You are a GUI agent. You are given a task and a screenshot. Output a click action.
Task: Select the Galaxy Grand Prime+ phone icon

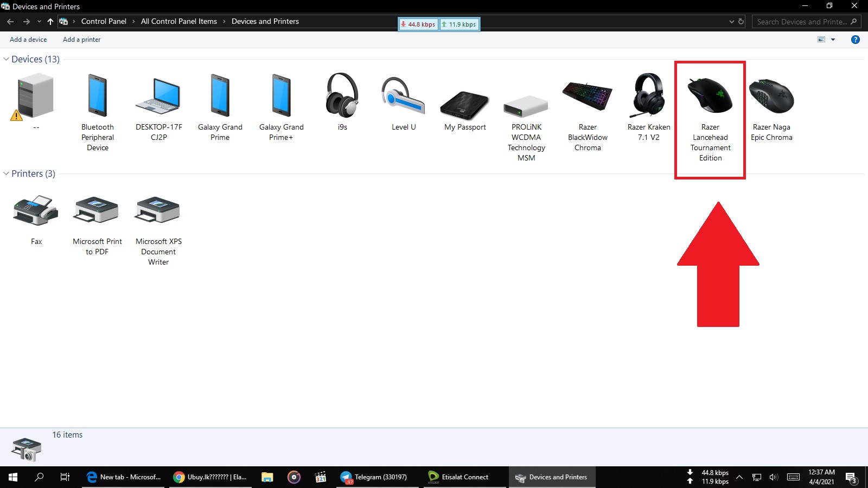pyautogui.click(x=281, y=97)
